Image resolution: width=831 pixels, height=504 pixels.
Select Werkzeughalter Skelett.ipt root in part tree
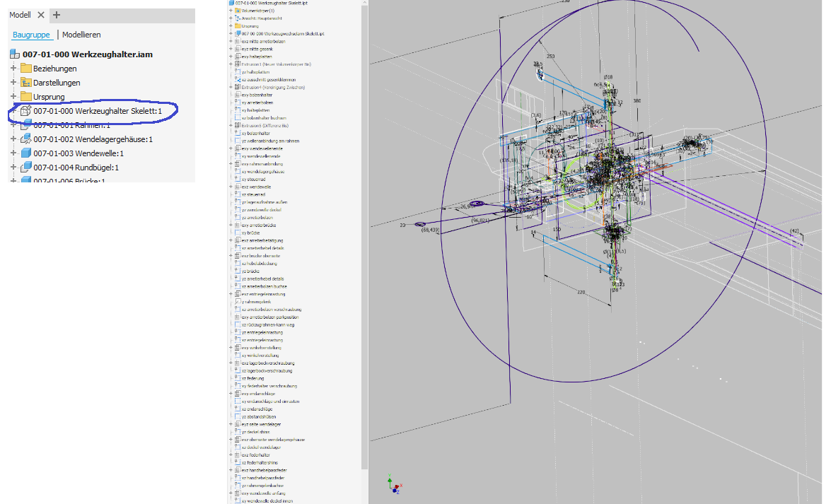pos(272,3)
